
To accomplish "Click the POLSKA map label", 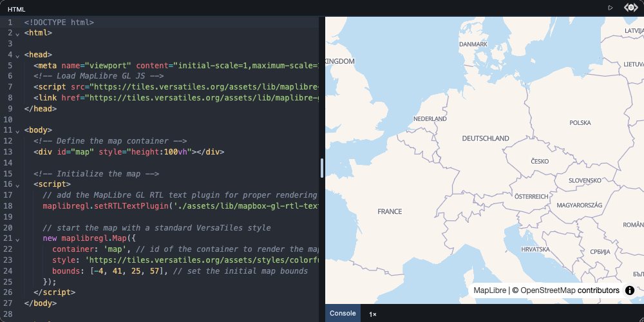I will click(580, 123).
